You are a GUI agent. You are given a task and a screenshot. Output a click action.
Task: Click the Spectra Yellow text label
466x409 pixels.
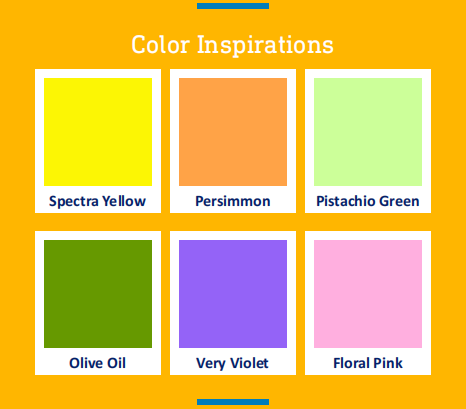pyautogui.click(x=97, y=201)
